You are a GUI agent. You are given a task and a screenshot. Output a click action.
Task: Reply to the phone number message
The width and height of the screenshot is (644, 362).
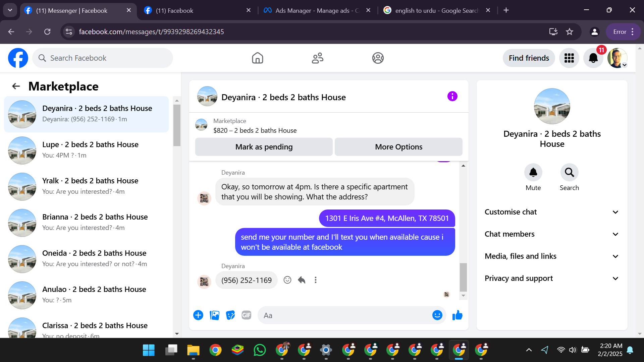click(302, 280)
